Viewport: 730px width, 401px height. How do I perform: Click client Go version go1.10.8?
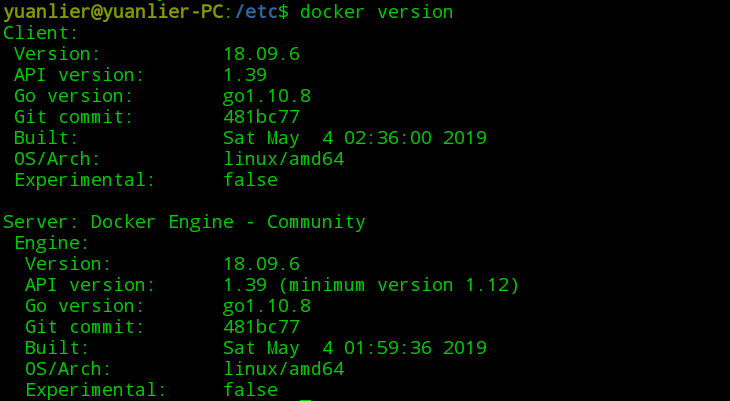click(267, 96)
